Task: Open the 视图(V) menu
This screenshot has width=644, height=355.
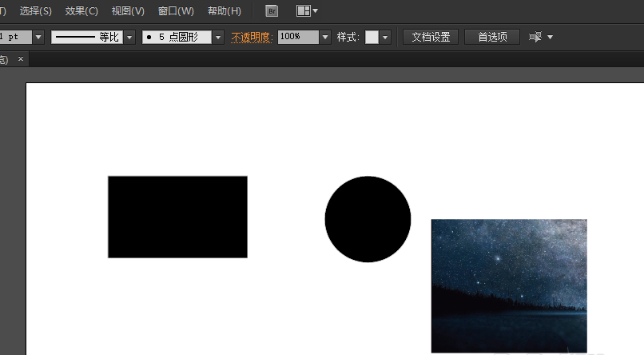Action: click(x=128, y=11)
